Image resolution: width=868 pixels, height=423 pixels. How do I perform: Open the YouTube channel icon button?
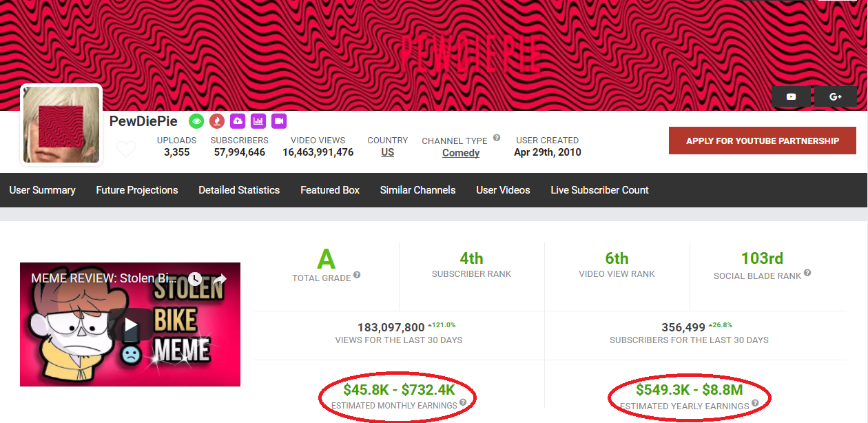pos(791,97)
